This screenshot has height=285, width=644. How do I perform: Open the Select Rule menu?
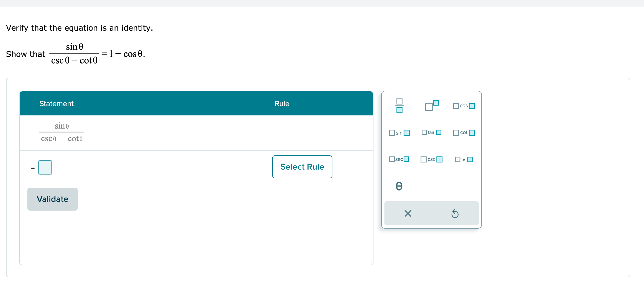tap(302, 167)
